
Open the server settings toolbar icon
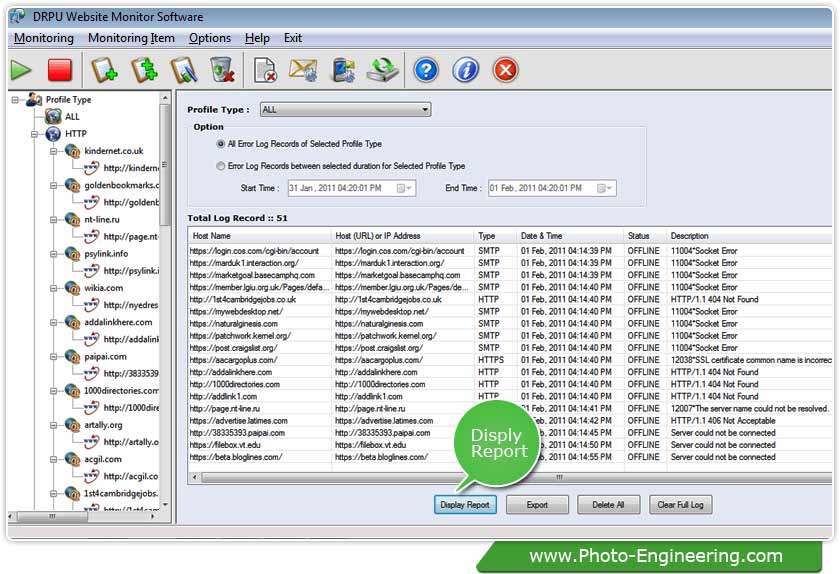pyautogui.click(x=343, y=70)
